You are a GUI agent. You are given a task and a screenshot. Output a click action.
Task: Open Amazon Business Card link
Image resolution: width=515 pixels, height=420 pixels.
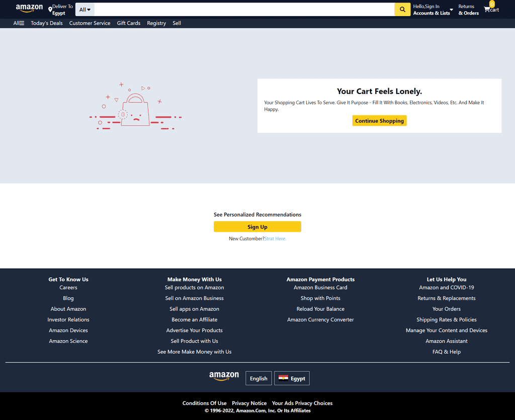point(320,287)
